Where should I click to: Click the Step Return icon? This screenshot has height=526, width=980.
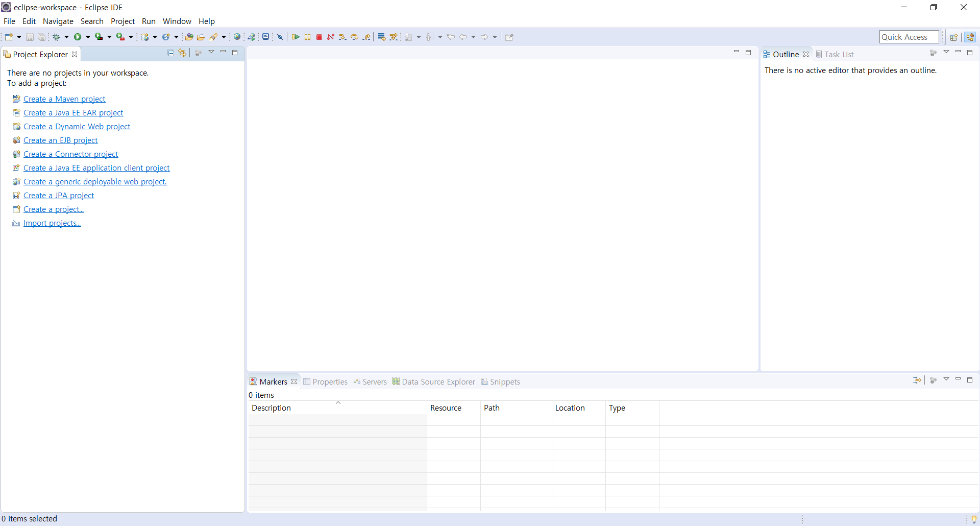pyautogui.click(x=366, y=37)
